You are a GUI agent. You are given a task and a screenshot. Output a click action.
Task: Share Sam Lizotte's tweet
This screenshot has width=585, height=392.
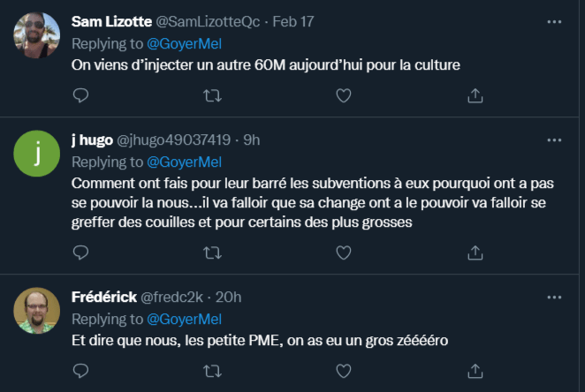click(x=475, y=95)
